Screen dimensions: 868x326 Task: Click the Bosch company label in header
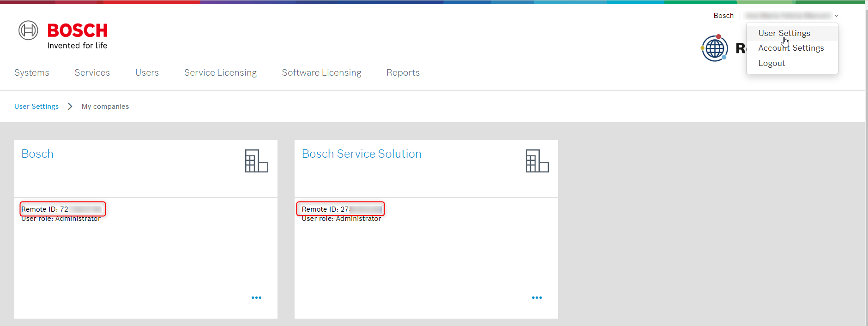(723, 16)
